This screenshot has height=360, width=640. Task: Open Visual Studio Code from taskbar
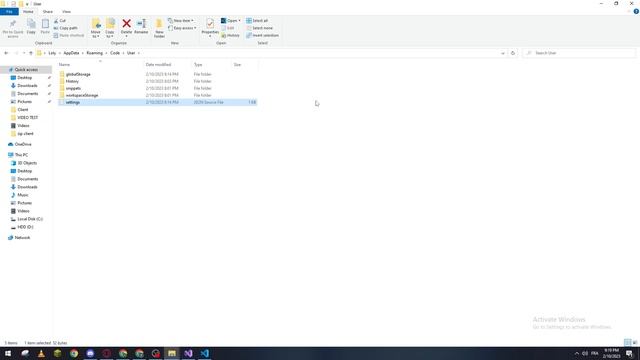point(204,353)
